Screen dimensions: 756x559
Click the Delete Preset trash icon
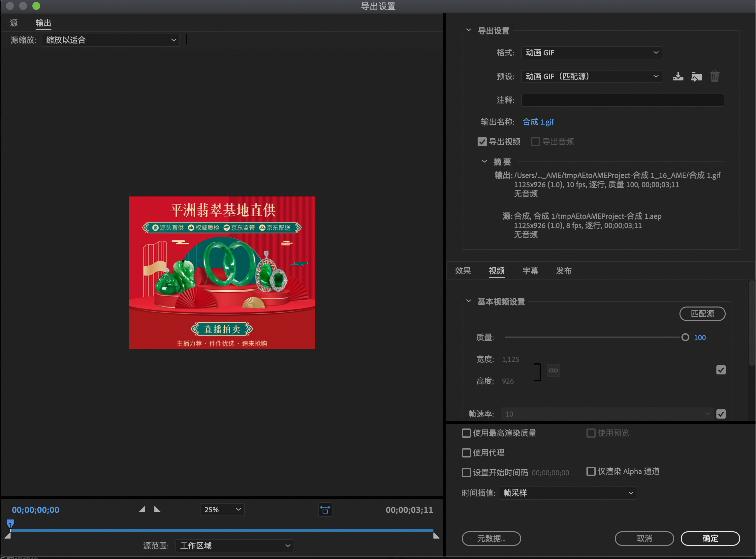point(714,76)
